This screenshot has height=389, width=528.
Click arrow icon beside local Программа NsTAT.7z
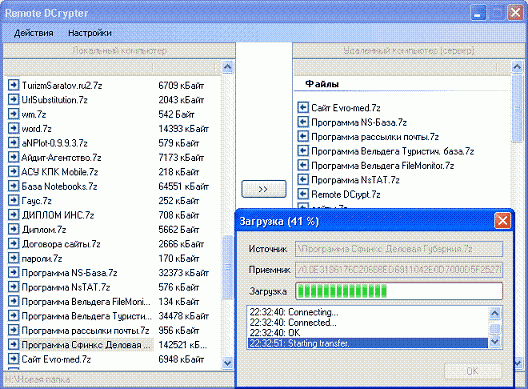pos(13,287)
